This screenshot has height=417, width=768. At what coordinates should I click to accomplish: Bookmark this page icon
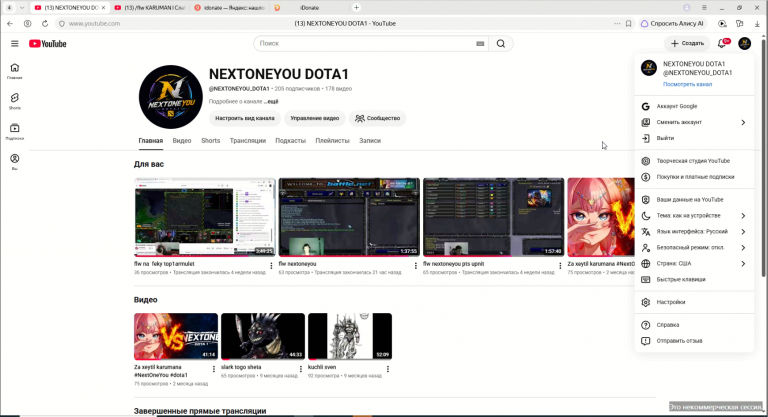point(628,24)
